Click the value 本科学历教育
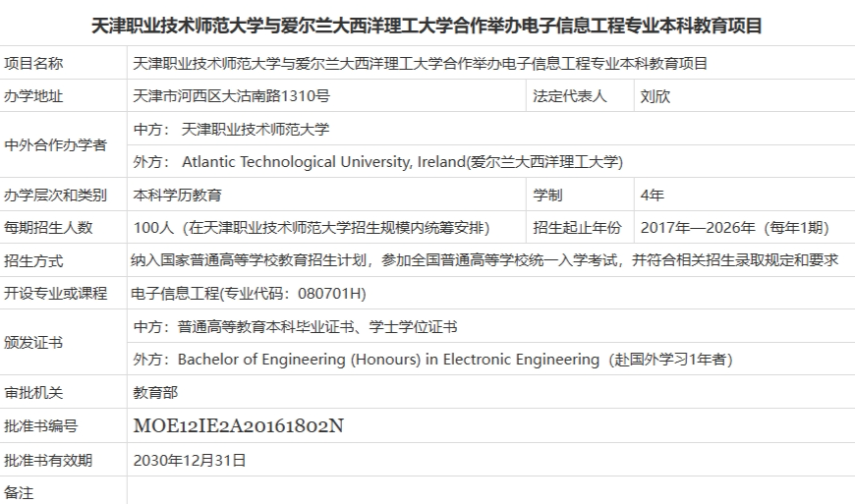Image resolution: width=855 pixels, height=504 pixels. pyautogui.click(x=177, y=196)
